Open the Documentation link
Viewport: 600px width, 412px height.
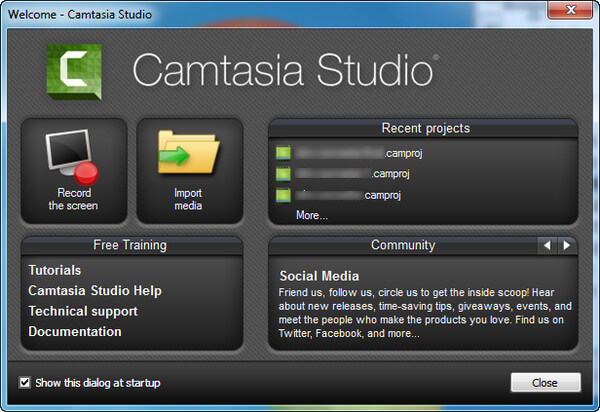[75, 331]
